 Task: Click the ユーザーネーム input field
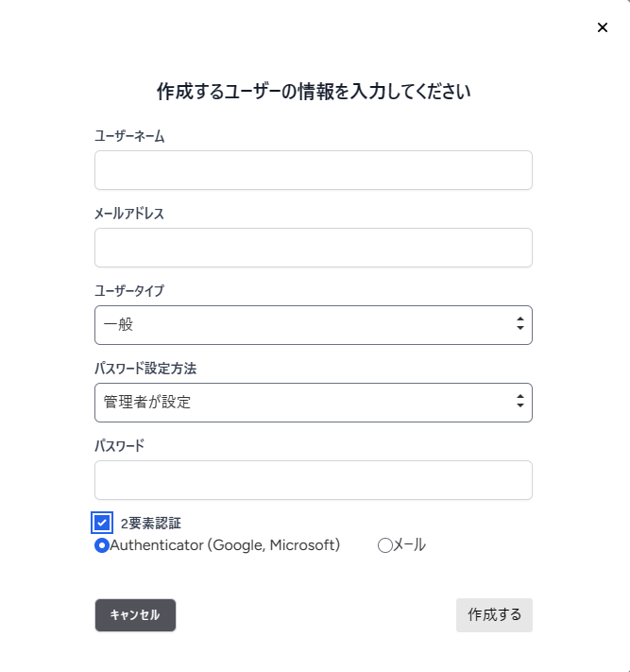point(313,170)
